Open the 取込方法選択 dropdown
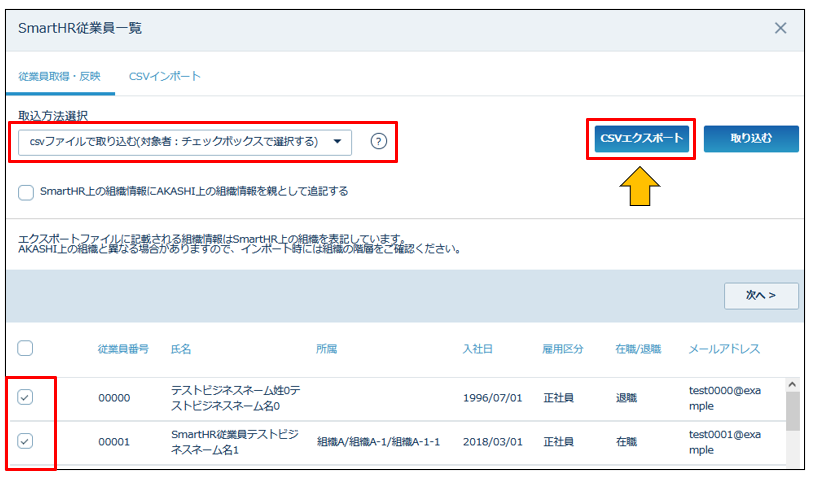The width and height of the screenshot is (814, 477). tap(185, 142)
